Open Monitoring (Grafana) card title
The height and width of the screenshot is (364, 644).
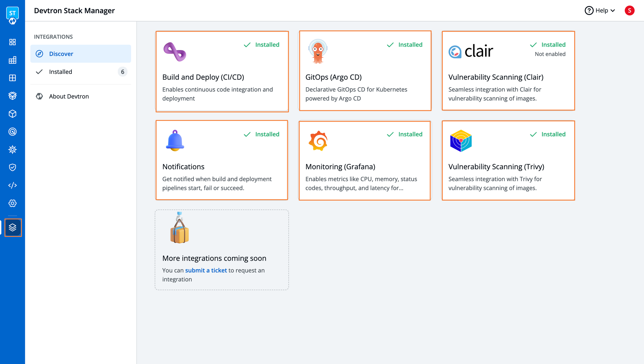(340, 167)
